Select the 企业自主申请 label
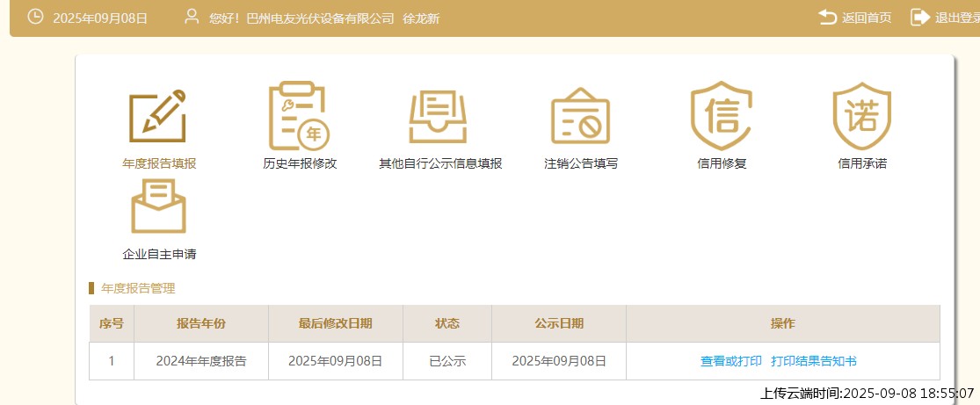This screenshot has height=405, width=980. coord(159,255)
